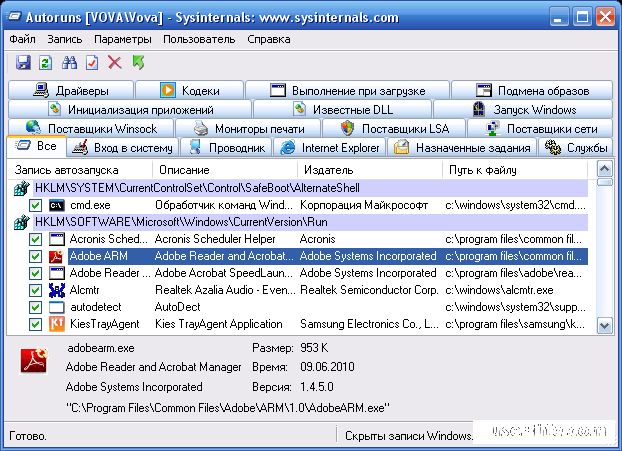Switch to the Поставщики LSA tab
622x451 pixels.
click(394, 129)
